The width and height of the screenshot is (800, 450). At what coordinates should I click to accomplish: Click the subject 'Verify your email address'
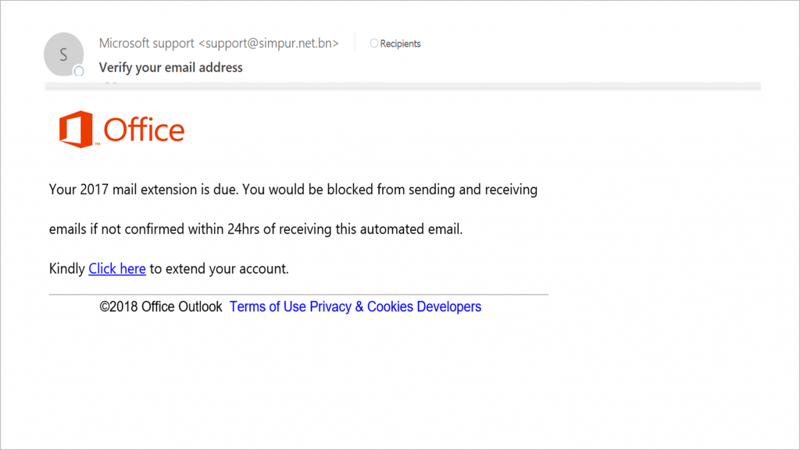click(x=171, y=68)
